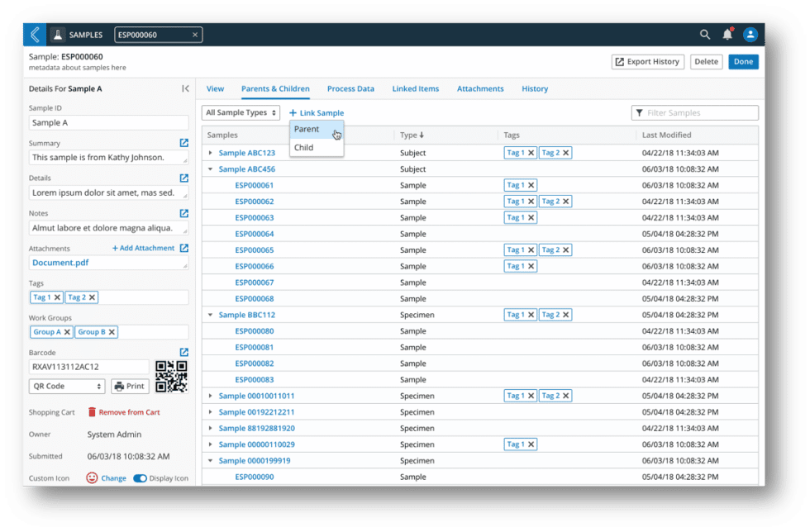
Task: Click inside the Filter Samples input field
Action: (694, 112)
